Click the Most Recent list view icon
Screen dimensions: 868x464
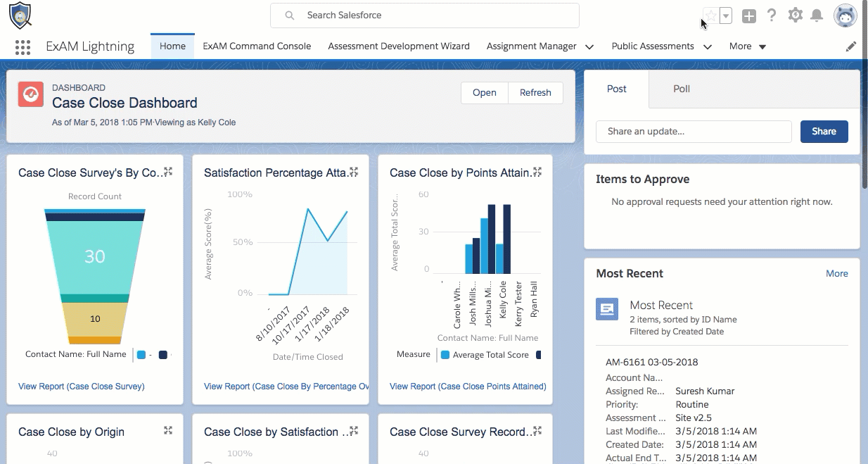[x=607, y=309]
